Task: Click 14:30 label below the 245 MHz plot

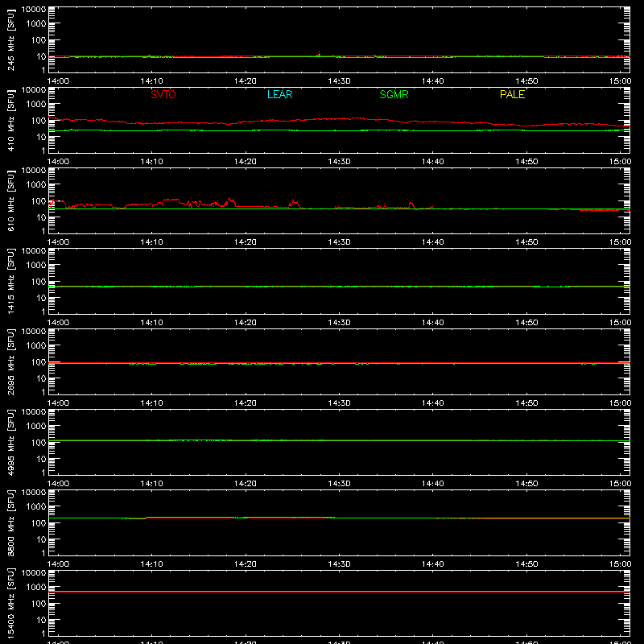Action: point(339,81)
